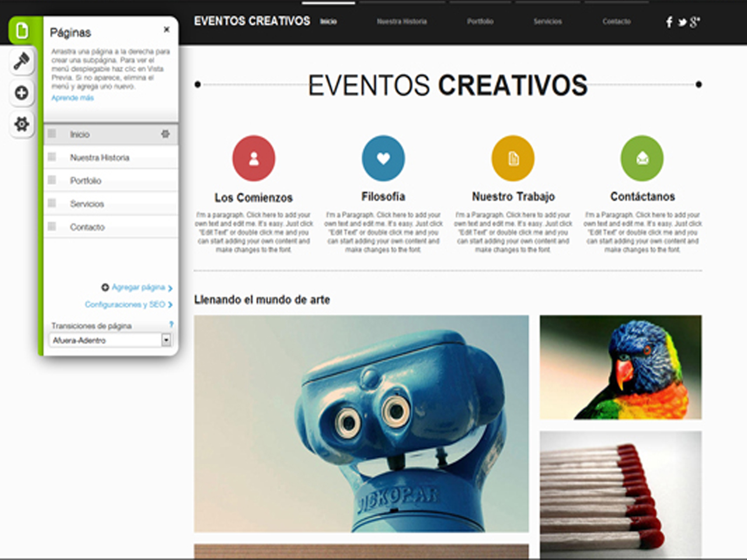Go to Inicio in site menu
The image size is (747, 560).
coord(329,22)
